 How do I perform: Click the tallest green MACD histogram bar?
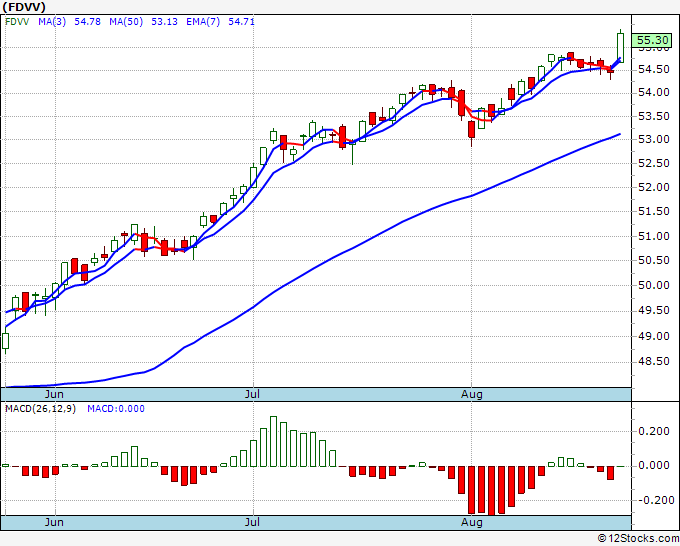click(273, 441)
